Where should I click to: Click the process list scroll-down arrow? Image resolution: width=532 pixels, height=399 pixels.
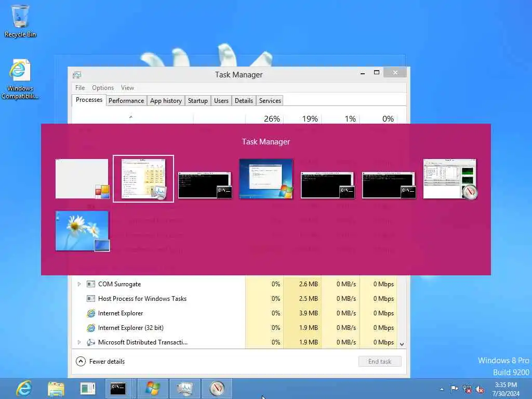tap(402, 344)
